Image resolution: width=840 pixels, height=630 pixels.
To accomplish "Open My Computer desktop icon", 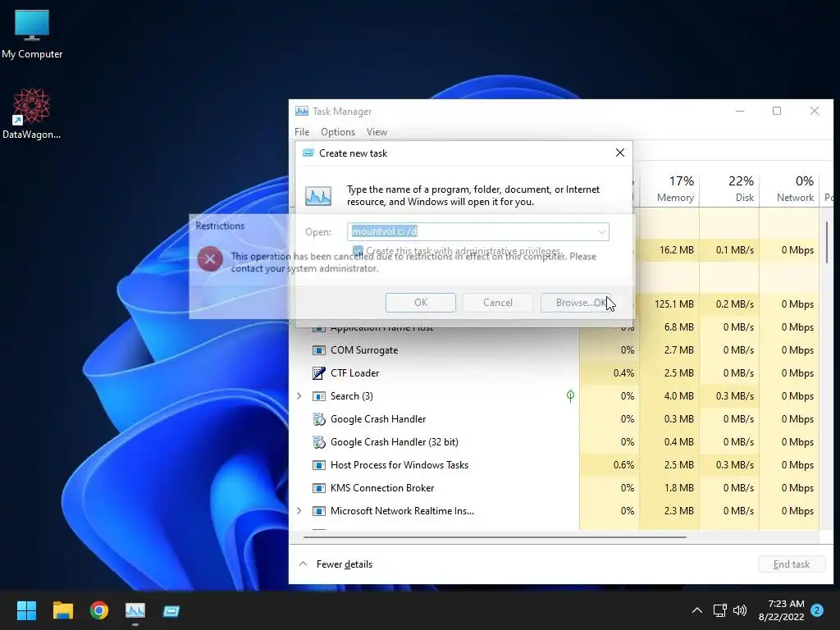I will click(32, 34).
